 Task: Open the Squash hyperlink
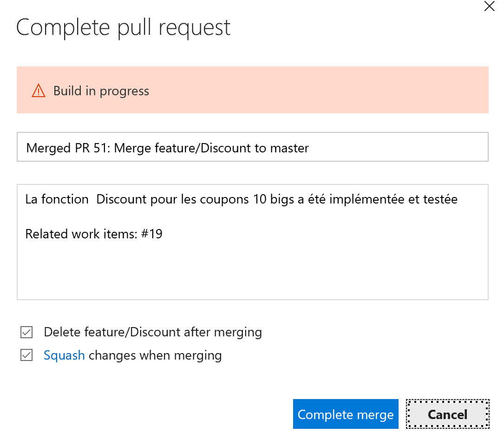(64, 355)
